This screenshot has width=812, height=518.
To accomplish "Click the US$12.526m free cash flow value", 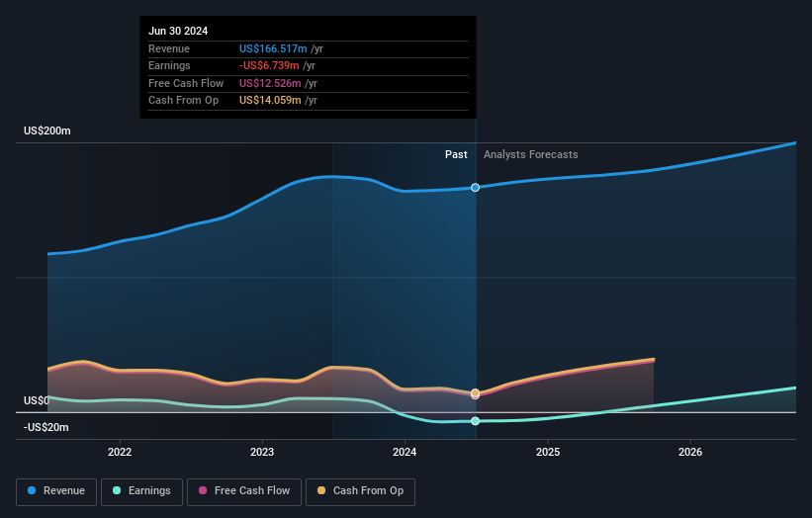I will coord(270,83).
